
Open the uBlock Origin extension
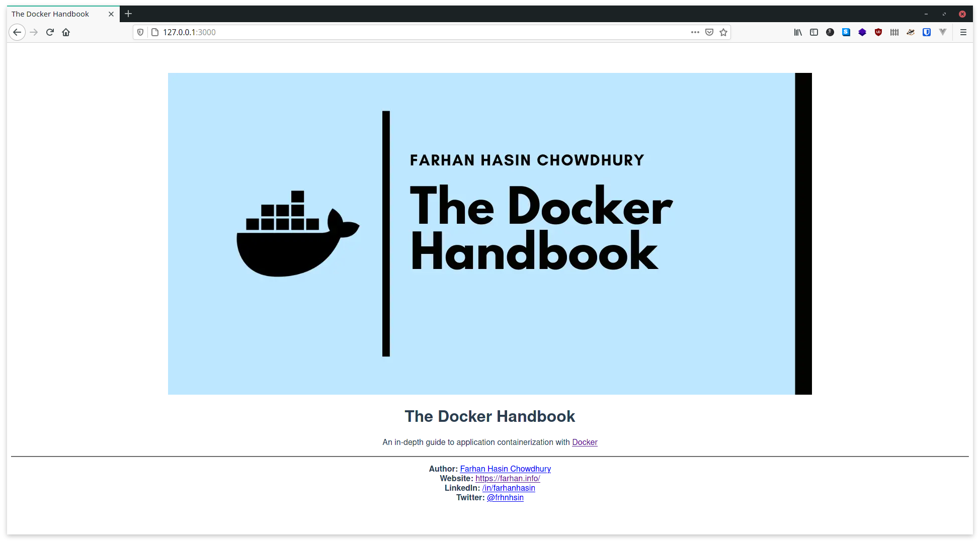878,32
